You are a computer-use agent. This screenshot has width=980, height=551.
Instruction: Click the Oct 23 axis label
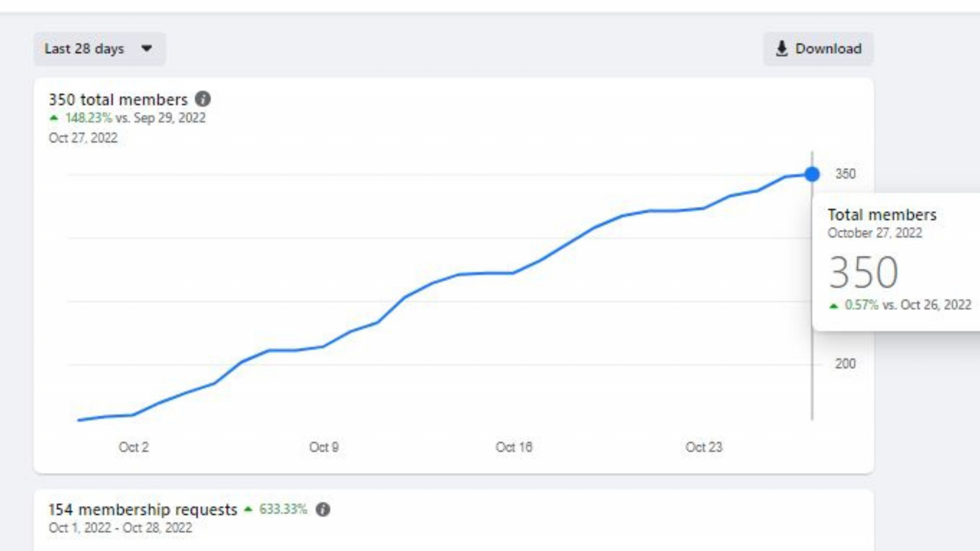(x=704, y=447)
